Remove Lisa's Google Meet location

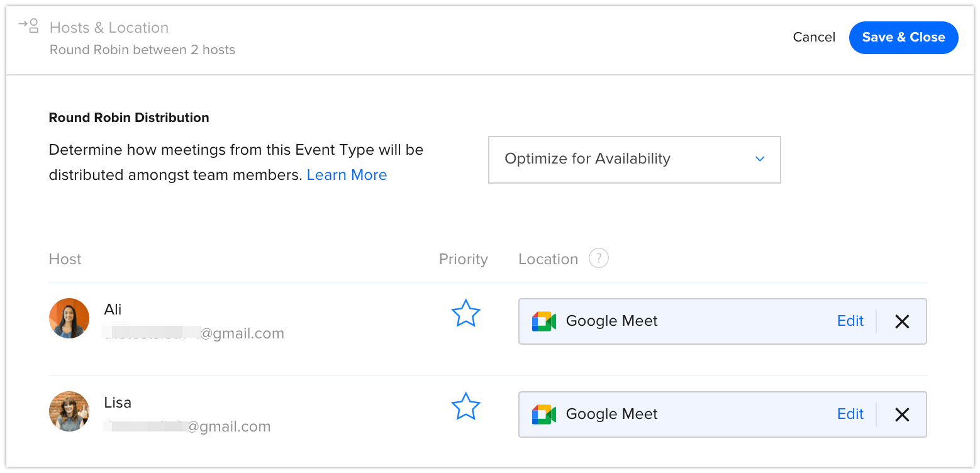901,415
